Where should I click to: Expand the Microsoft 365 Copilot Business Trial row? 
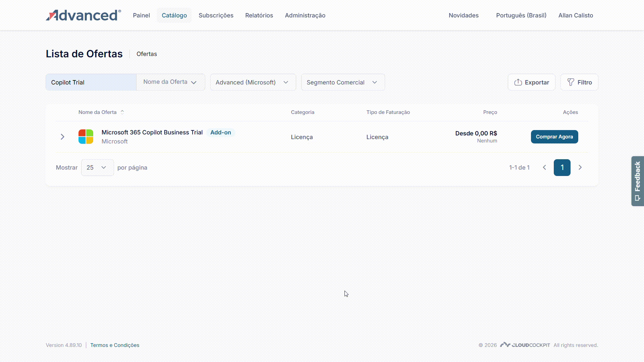click(x=62, y=137)
